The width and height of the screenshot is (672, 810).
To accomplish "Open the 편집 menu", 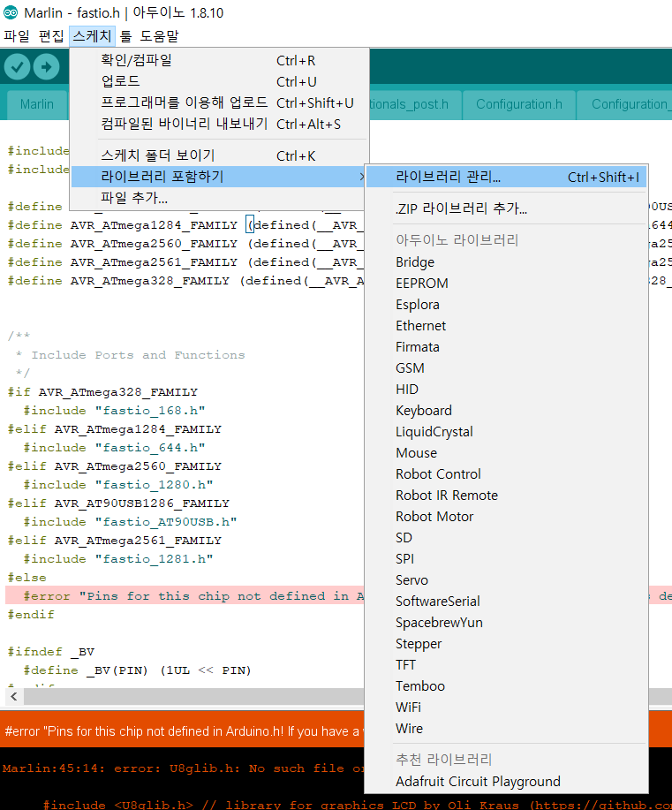I will [51, 36].
